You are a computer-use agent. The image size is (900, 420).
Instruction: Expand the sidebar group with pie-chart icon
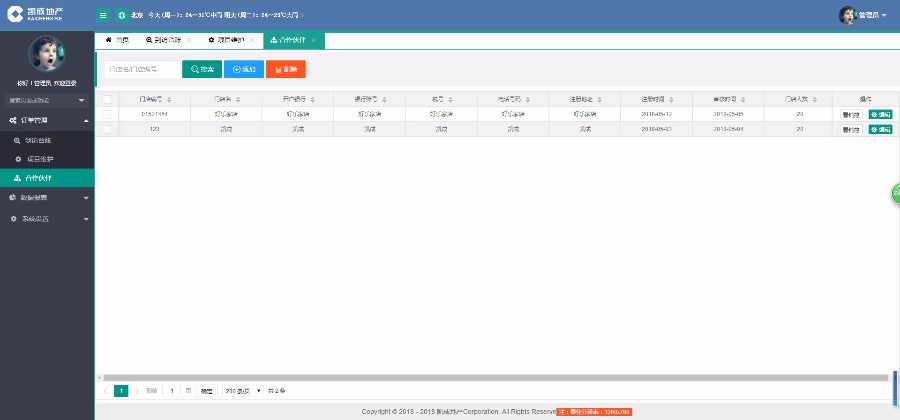click(x=47, y=197)
